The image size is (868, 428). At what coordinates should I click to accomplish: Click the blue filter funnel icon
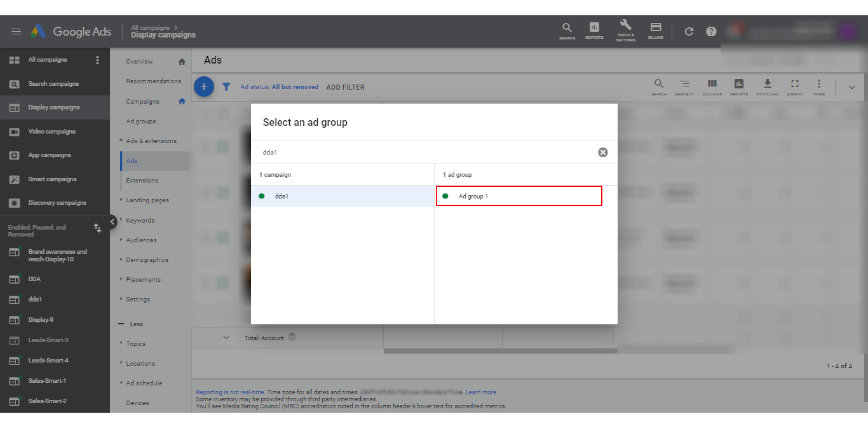tap(226, 87)
